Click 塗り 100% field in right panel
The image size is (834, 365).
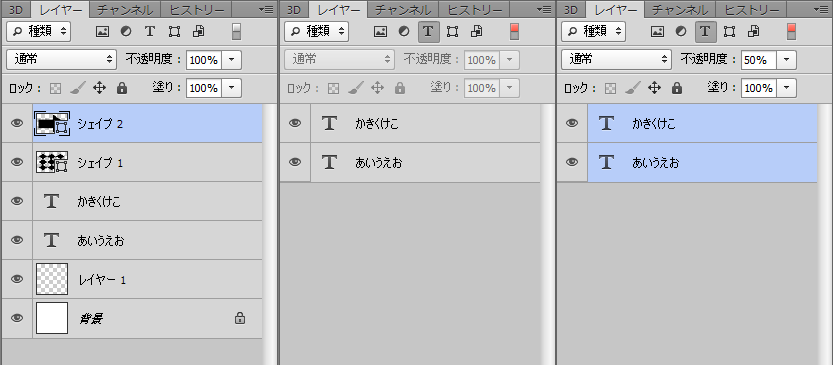click(x=758, y=88)
